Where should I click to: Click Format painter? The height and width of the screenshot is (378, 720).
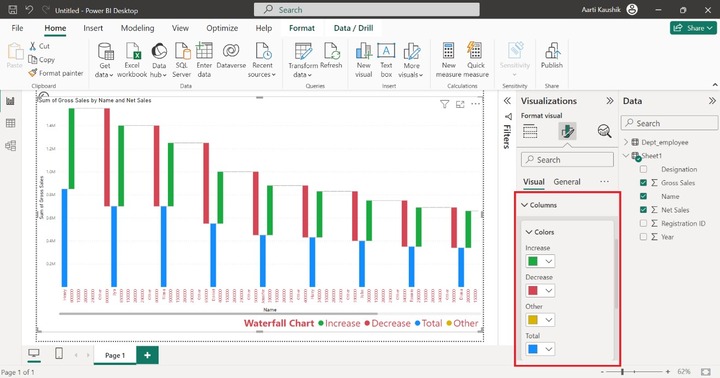[56, 73]
